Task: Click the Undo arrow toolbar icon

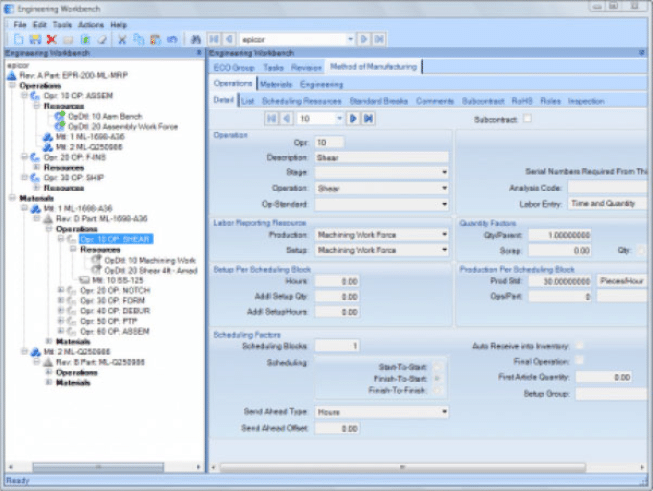Action: click(171, 39)
